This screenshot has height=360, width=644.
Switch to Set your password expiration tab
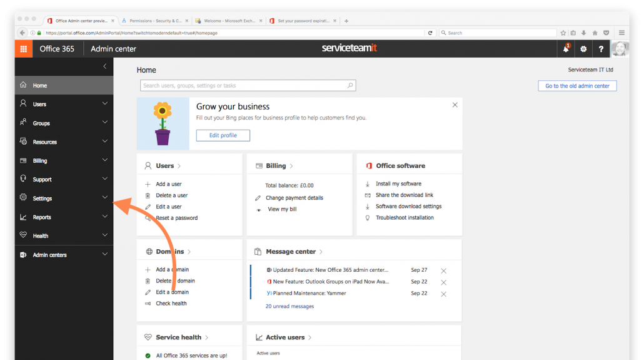(x=303, y=21)
